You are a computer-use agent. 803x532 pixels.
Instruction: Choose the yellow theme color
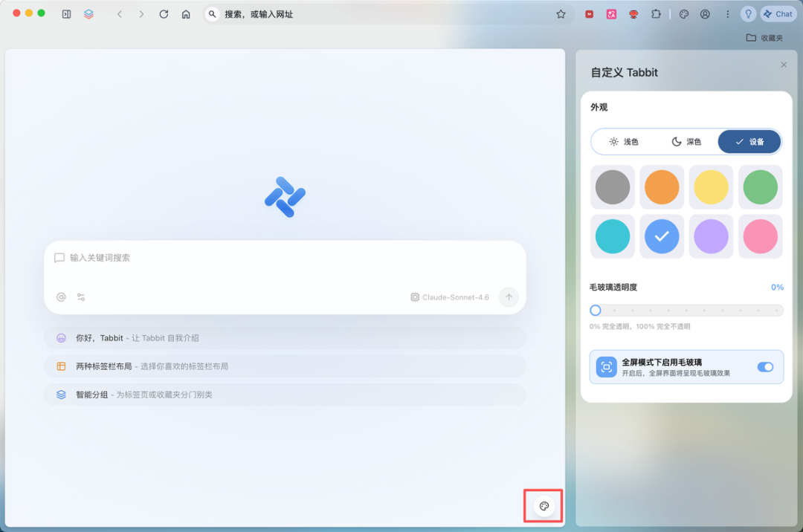pos(711,187)
